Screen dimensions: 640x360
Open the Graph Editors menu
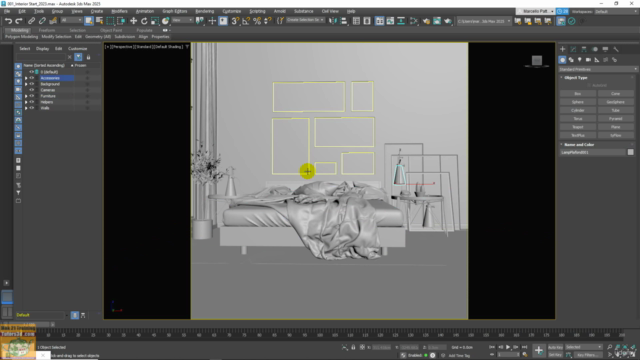click(x=175, y=11)
